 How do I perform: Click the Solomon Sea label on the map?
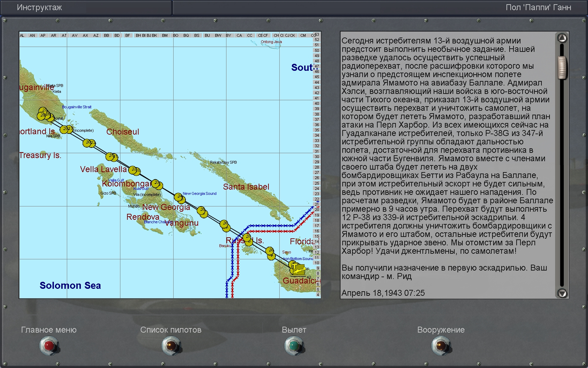pos(70,286)
